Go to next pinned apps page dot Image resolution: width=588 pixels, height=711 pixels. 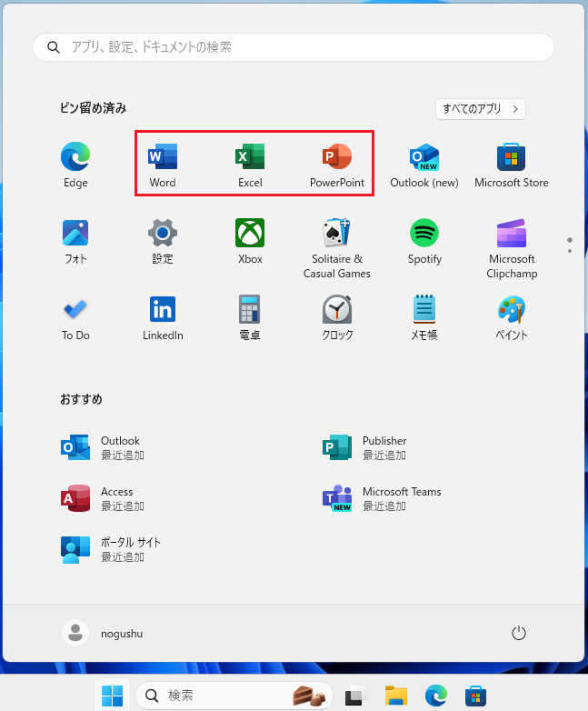pyautogui.click(x=570, y=251)
